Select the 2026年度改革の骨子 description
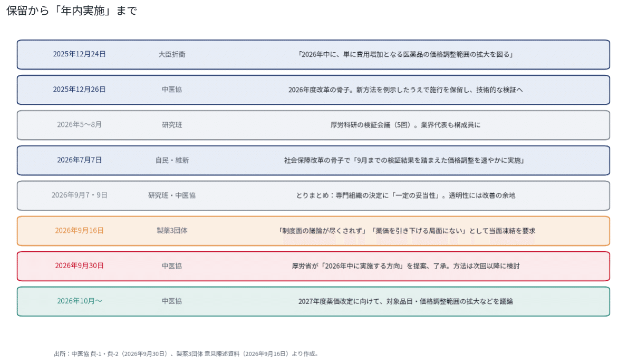The height and width of the screenshot is (364, 628). [x=405, y=90]
